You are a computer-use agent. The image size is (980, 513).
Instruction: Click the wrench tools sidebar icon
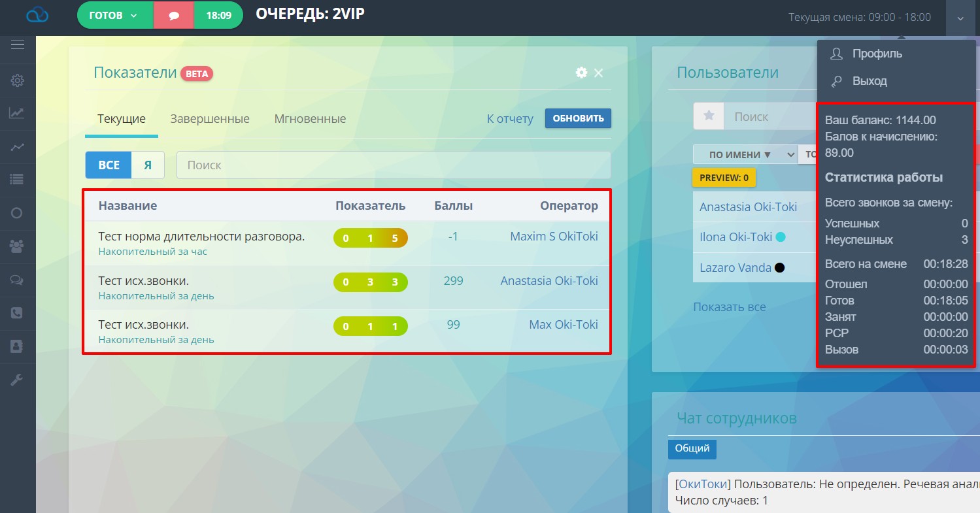pyautogui.click(x=18, y=380)
